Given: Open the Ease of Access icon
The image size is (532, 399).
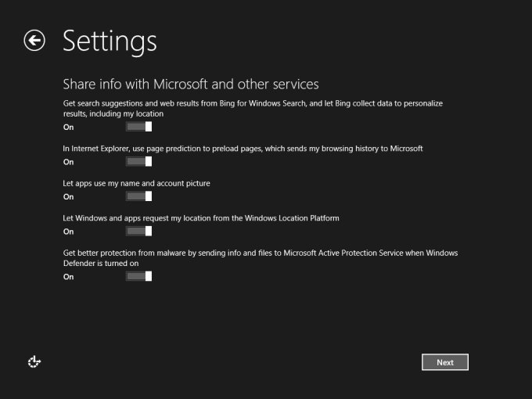Looking at the screenshot, I should [34, 361].
